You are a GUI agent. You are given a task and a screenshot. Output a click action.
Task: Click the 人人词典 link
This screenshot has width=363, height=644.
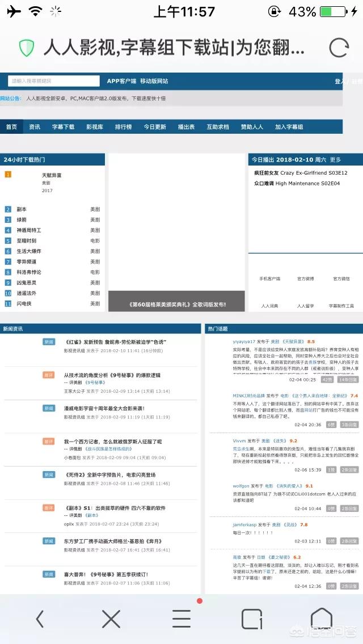pyautogui.click(x=269, y=306)
